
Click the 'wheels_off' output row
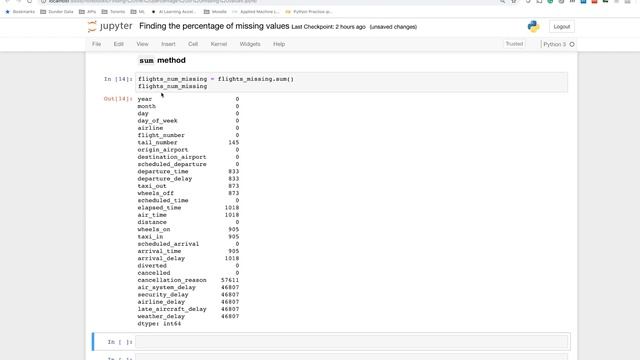click(x=188, y=193)
